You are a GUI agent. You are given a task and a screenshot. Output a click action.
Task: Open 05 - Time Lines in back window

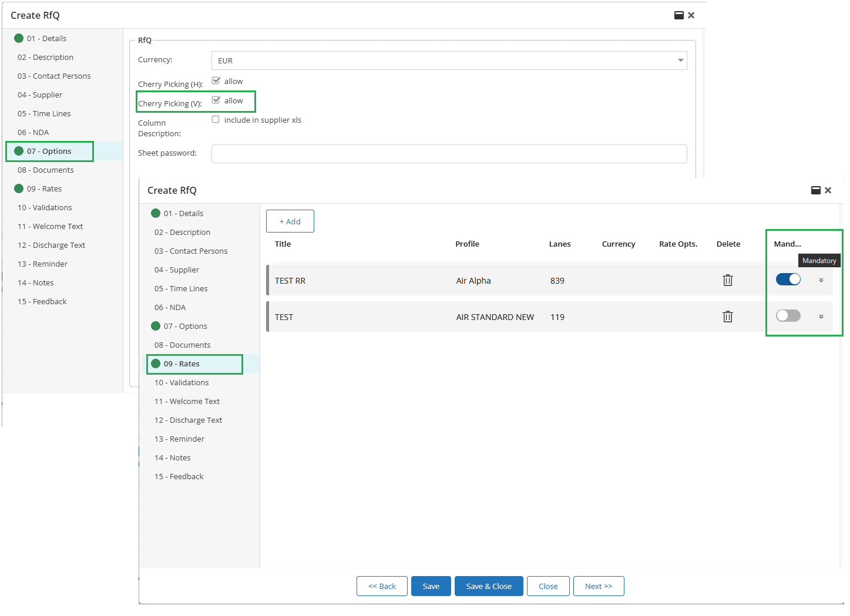coord(44,113)
